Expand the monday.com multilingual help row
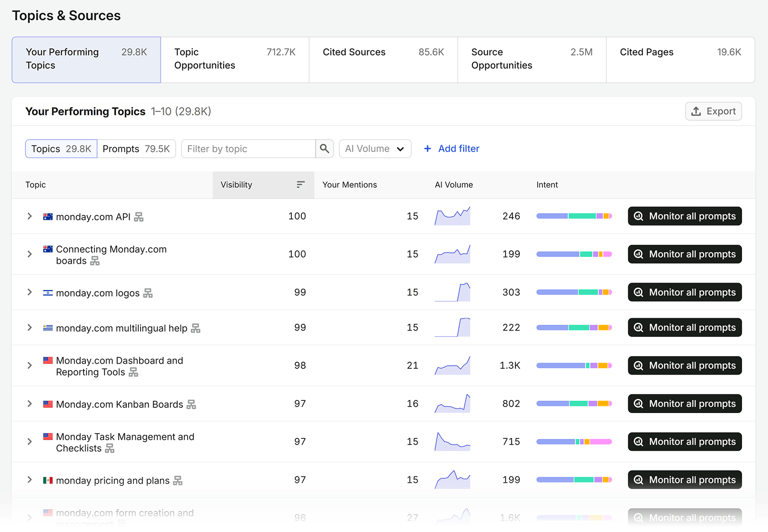The width and height of the screenshot is (768, 532). pyautogui.click(x=30, y=328)
